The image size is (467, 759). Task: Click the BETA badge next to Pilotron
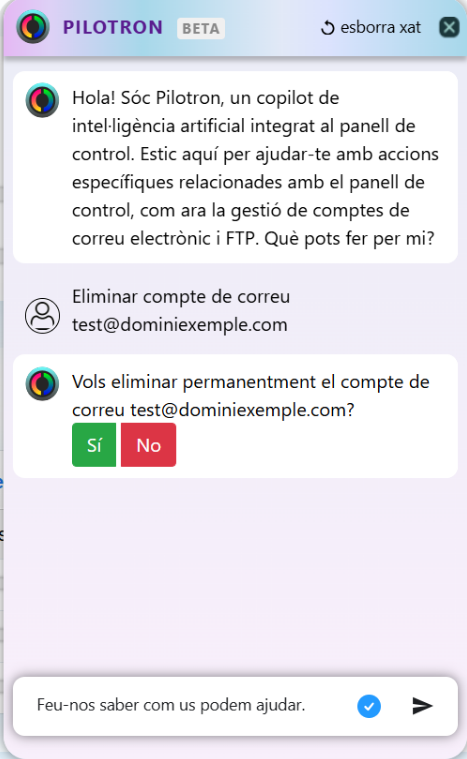point(201,29)
